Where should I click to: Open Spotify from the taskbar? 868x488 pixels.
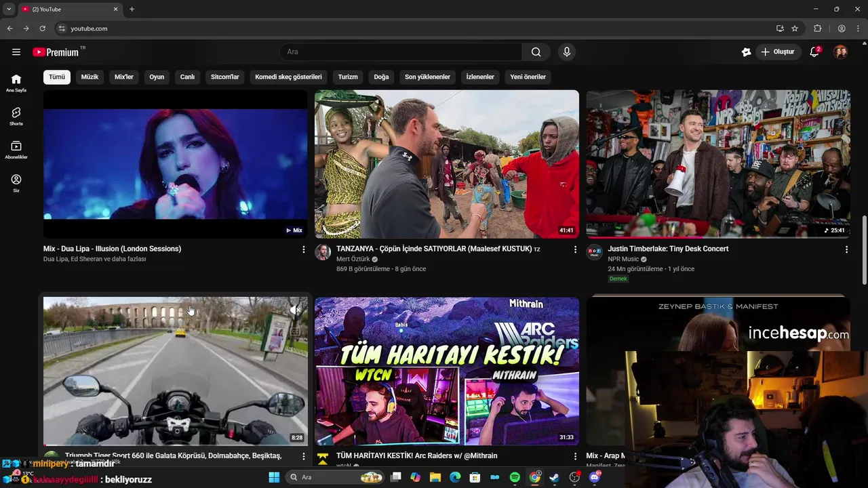click(515, 477)
